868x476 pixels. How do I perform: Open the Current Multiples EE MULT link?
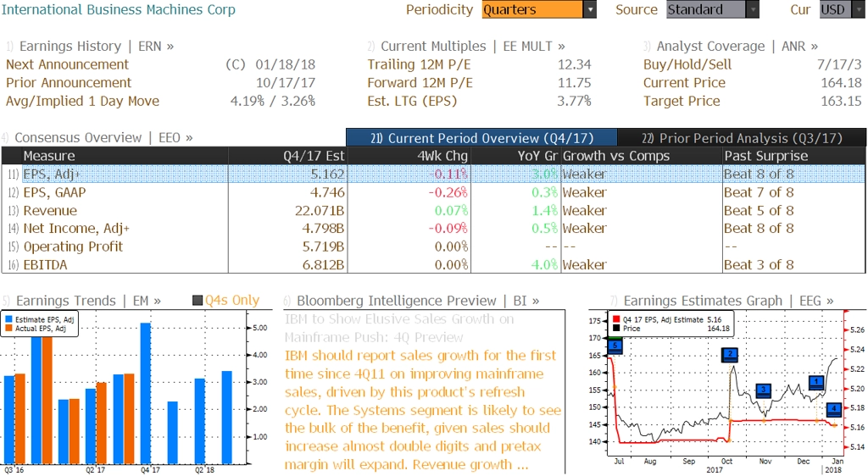coord(473,47)
